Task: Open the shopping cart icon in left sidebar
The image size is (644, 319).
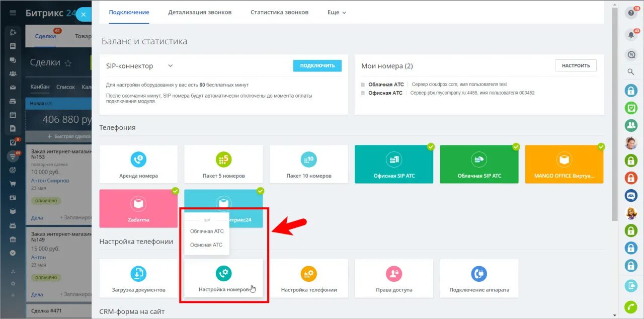Action: (13, 184)
